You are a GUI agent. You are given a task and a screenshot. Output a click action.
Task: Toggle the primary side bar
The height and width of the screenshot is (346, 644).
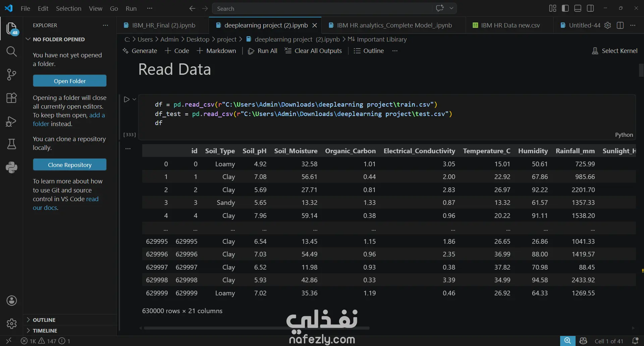coord(565,8)
